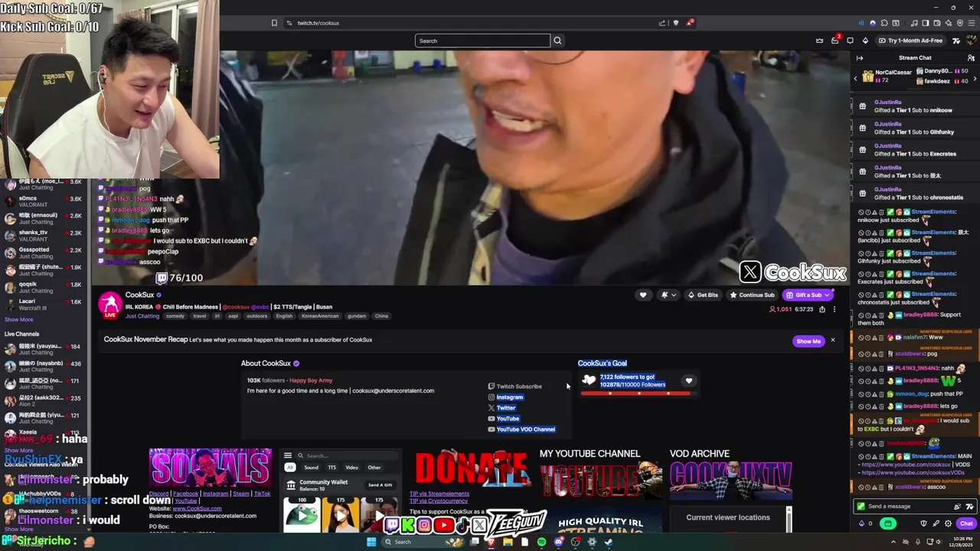Click the heart on CookSux's Goal
The height and width of the screenshot is (551, 980).
[688, 380]
